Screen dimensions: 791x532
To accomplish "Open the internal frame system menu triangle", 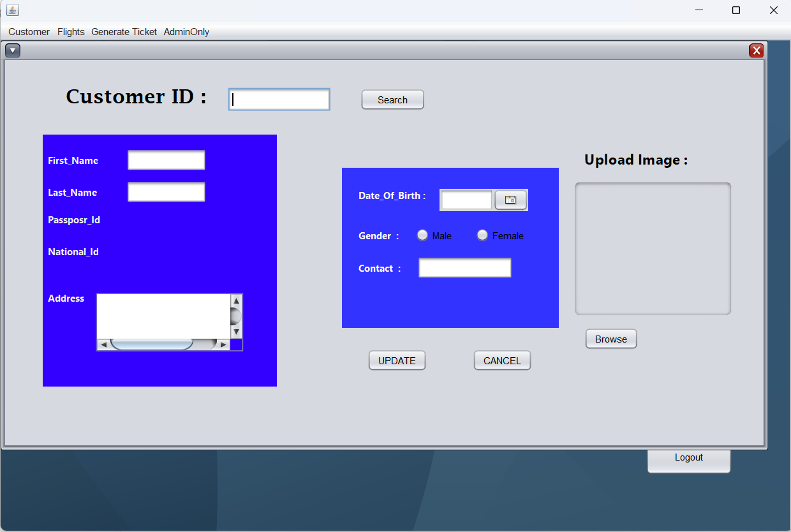I will click(x=12, y=50).
